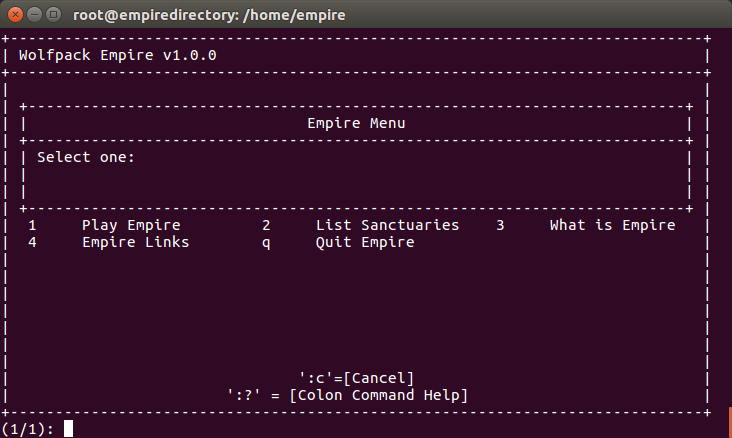Click option number 1 beside Play Empire
Viewport: 732px width, 438px height.
[32, 225]
